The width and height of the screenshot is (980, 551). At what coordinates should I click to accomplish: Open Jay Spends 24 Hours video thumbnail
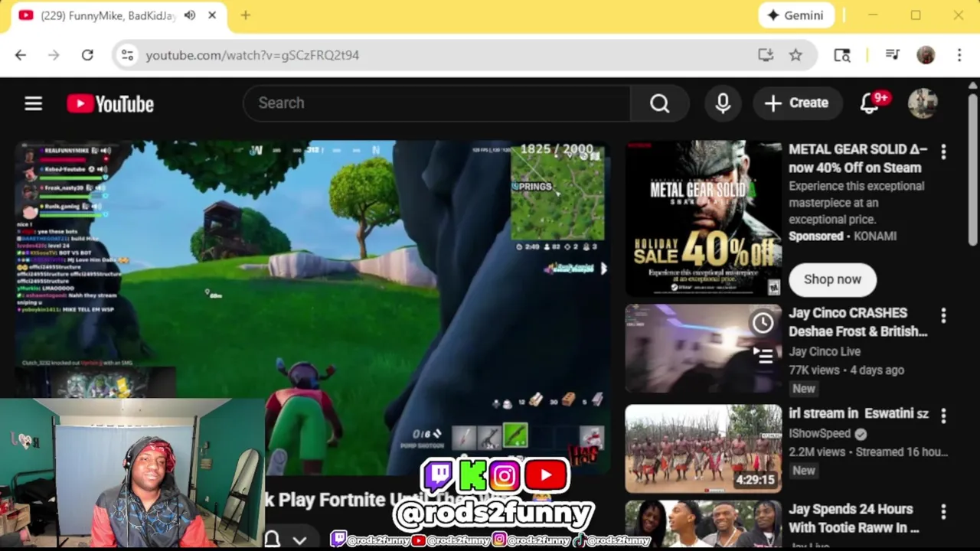[x=704, y=524]
